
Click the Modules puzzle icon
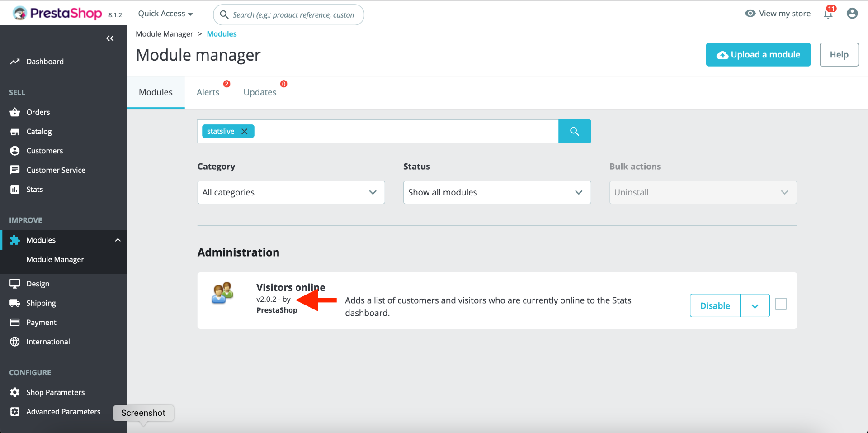point(15,240)
